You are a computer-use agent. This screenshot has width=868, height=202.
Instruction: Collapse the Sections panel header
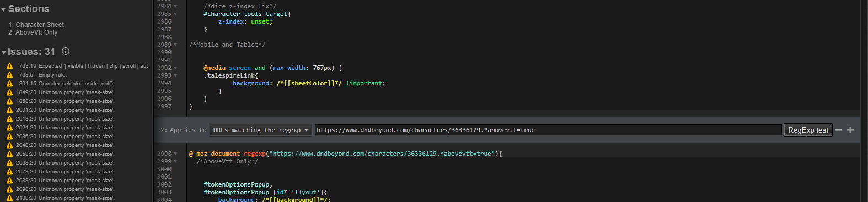(x=25, y=9)
